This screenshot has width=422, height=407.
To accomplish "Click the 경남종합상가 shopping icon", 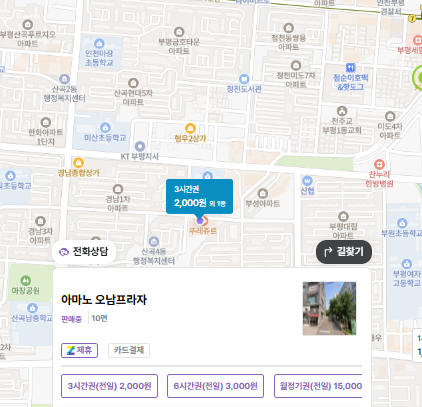I will click(78, 163).
